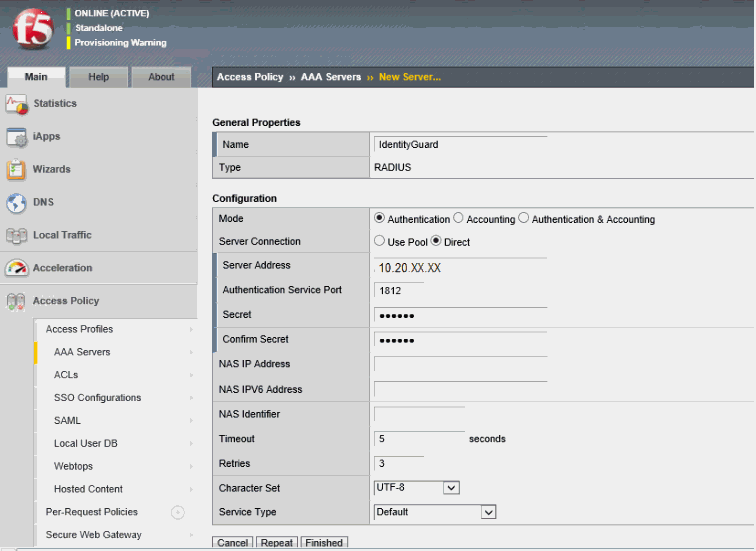Image resolution: width=756 pixels, height=551 pixels.
Task: Click the Access Policy icon
Action: click(16, 302)
